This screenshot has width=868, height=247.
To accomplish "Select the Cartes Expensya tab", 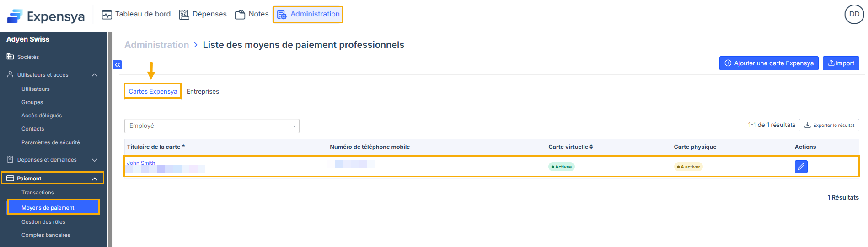I will click(153, 91).
